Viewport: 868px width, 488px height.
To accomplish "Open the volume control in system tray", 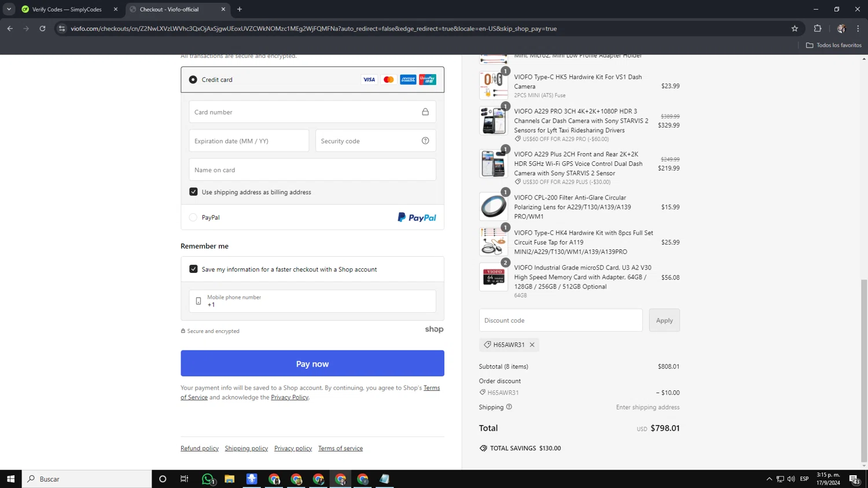I will (791, 479).
